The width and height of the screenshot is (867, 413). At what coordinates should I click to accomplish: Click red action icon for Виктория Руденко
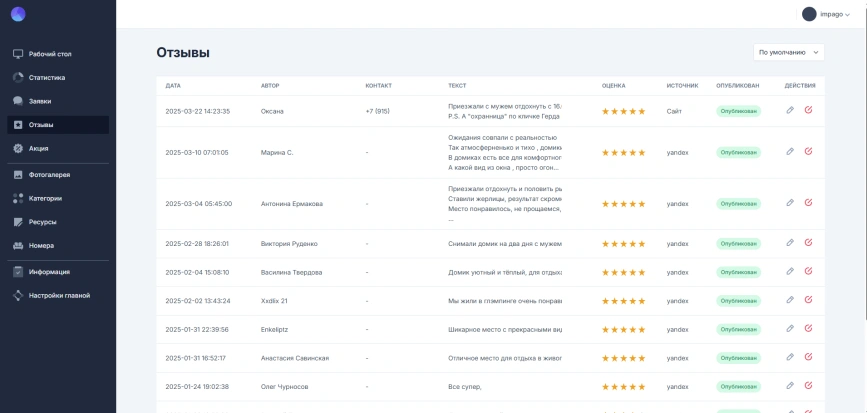pyautogui.click(x=808, y=243)
